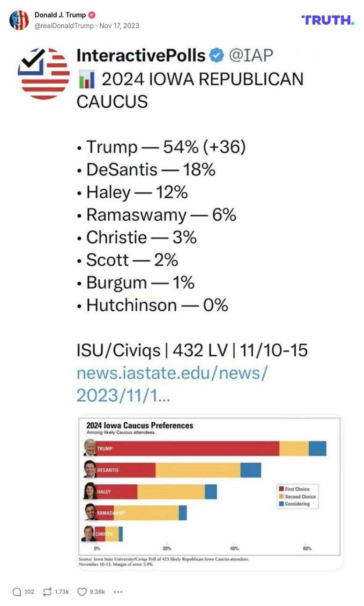This screenshot has width=364, height=606.
Task: Click the blue Considering legend swatch
Action: [x=282, y=503]
